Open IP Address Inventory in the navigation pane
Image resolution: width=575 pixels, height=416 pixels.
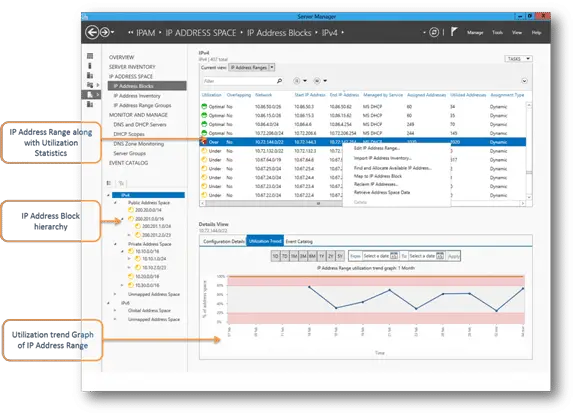point(137,96)
